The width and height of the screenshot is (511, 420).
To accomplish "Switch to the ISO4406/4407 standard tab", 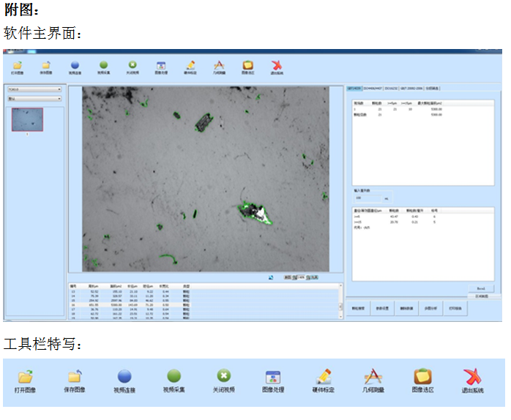I will tap(374, 89).
